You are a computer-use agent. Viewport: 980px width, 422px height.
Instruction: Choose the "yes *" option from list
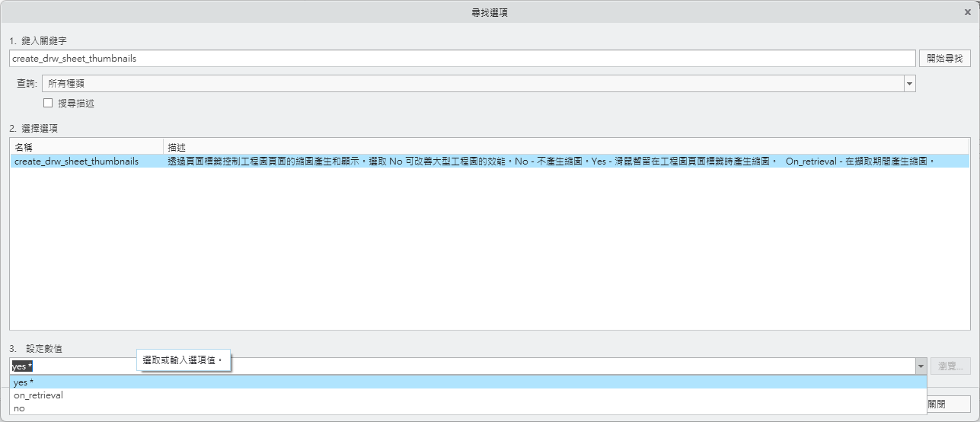tap(24, 382)
